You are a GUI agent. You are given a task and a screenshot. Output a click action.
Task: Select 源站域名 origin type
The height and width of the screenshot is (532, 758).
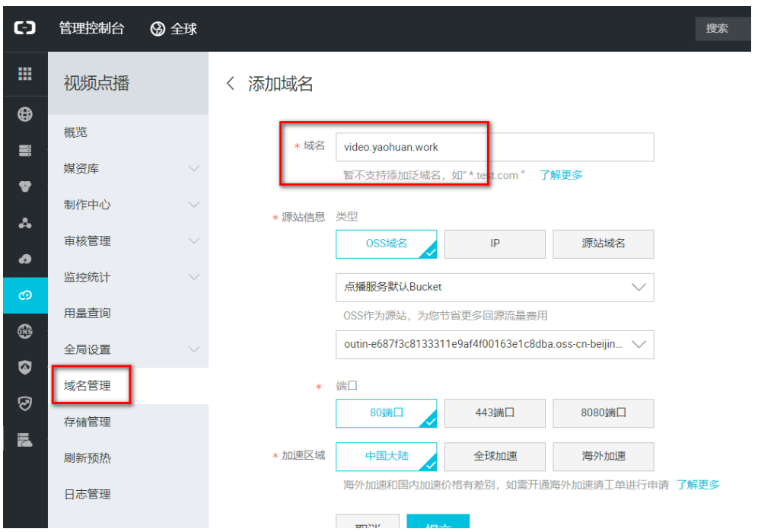coord(604,244)
